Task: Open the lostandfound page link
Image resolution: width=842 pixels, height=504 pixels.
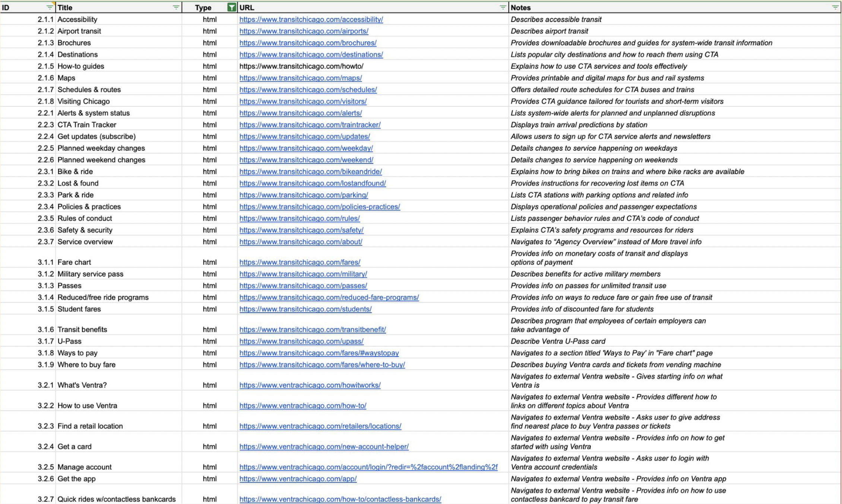Action: [x=313, y=183]
